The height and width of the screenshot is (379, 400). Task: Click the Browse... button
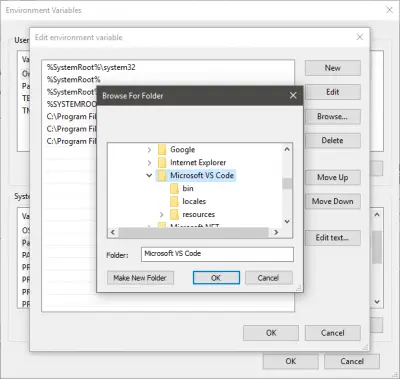[x=333, y=117]
